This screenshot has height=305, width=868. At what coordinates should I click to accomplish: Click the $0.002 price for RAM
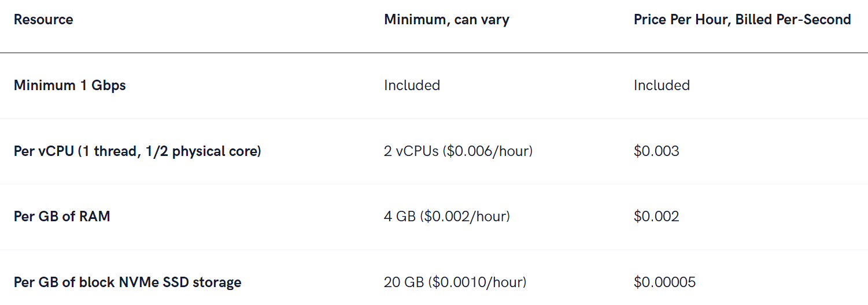[x=656, y=217]
